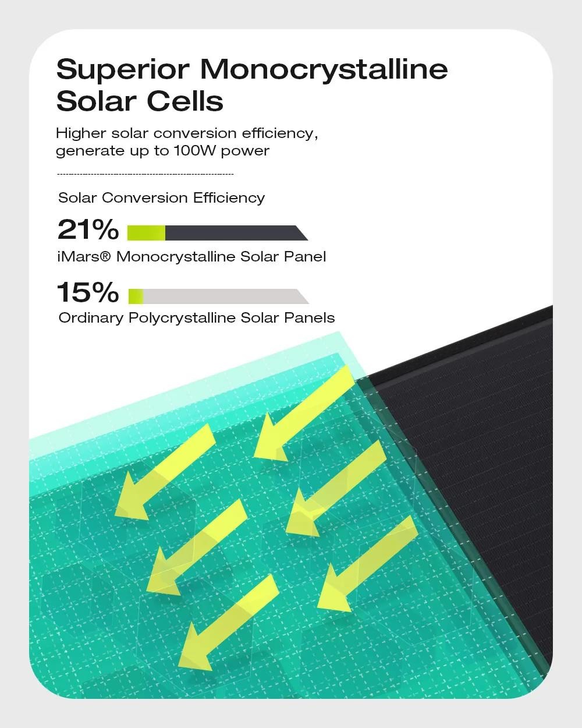
Task: Click the dotted divider line under the subtitle
Action: coord(145,174)
